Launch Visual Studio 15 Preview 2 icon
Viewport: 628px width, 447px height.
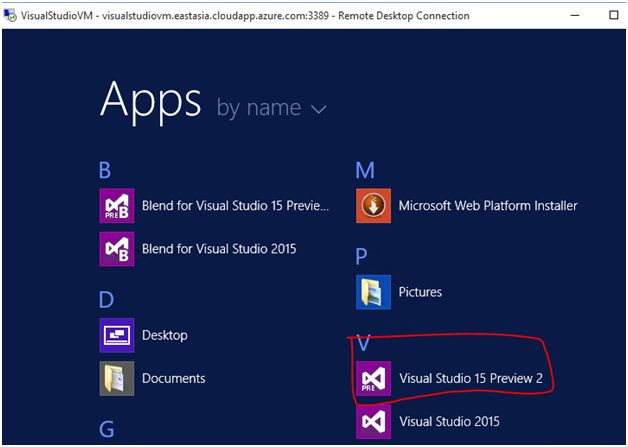click(x=373, y=379)
